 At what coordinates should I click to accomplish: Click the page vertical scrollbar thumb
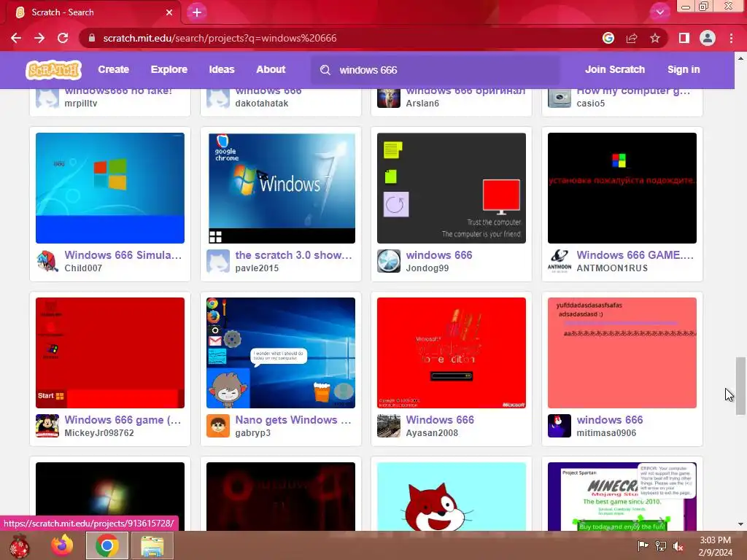pyautogui.click(x=740, y=386)
